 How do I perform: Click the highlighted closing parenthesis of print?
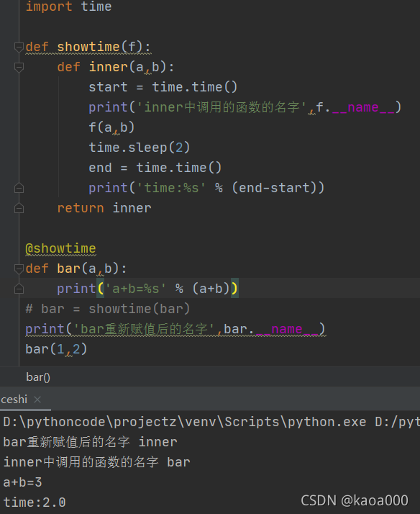234,289
